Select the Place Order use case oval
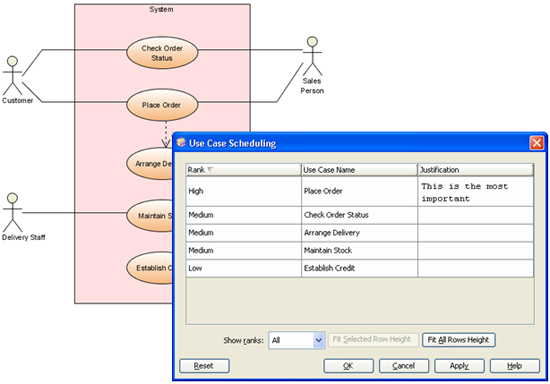This screenshot has height=384, width=550. point(162,105)
